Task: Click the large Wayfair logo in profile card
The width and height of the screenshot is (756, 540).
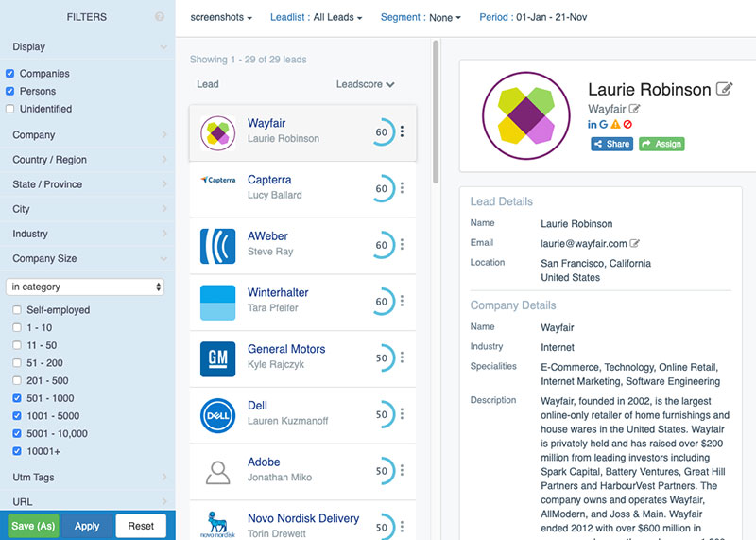Action: click(526, 115)
